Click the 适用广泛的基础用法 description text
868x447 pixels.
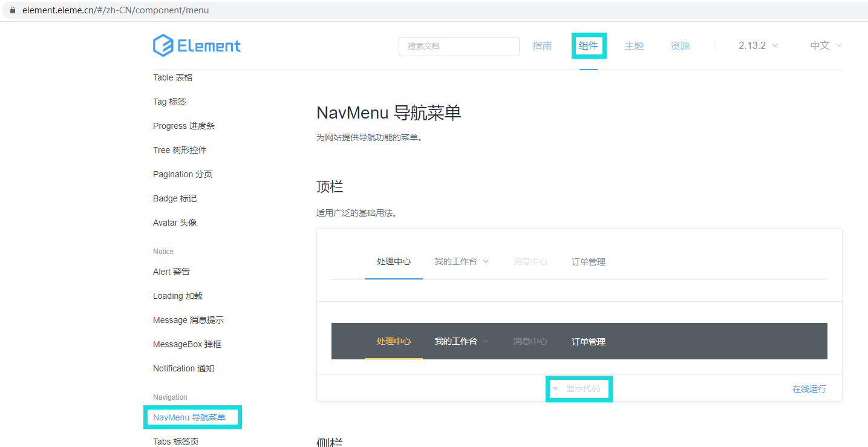(357, 213)
